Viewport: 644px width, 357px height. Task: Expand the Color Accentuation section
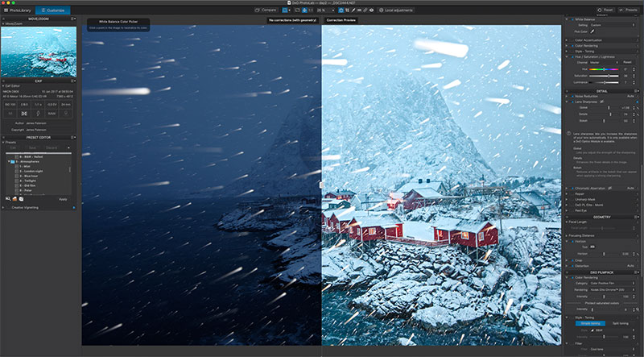point(567,40)
